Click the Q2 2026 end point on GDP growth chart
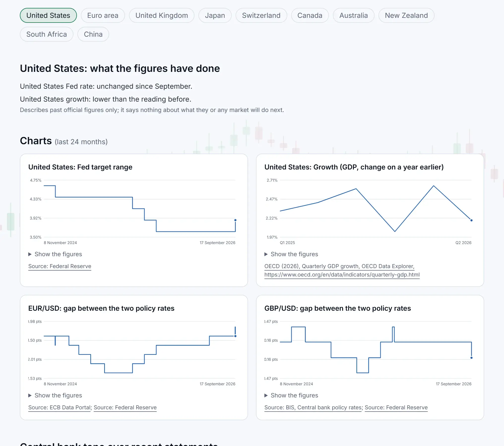This screenshot has width=504, height=446. 472,220
